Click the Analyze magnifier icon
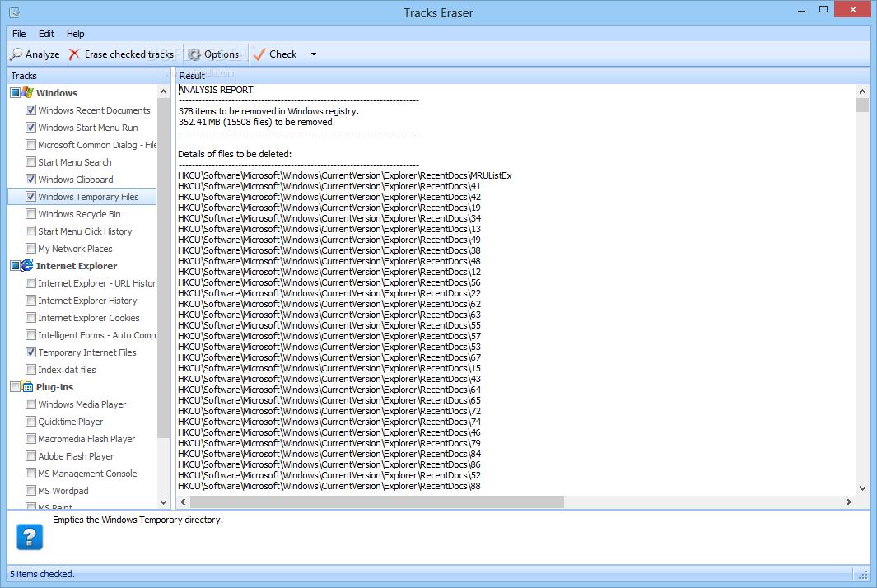This screenshot has width=877, height=588. coord(16,54)
